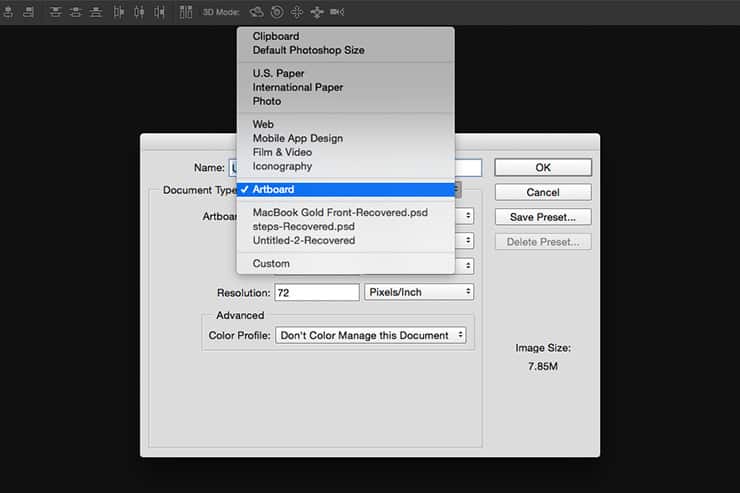740x493 pixels.
Task: Select the 3D pan mode icon
Action: 297,12
